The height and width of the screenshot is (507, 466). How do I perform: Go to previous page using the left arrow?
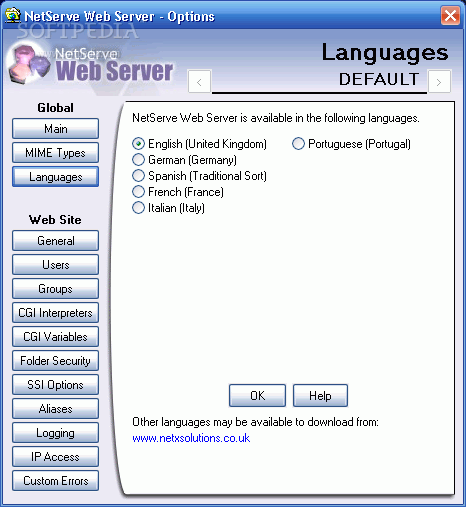199,82
